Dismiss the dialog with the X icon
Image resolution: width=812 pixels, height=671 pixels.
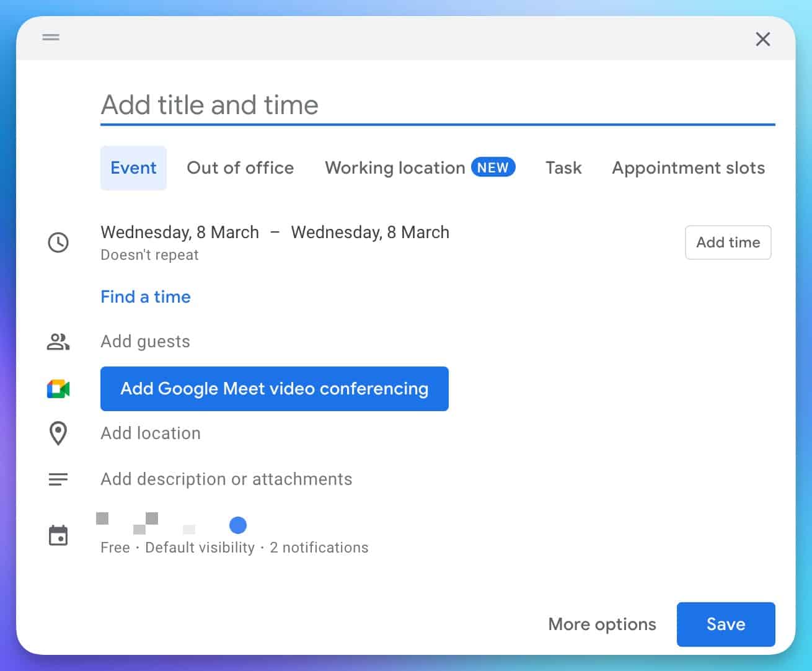[x=763, y=39]
